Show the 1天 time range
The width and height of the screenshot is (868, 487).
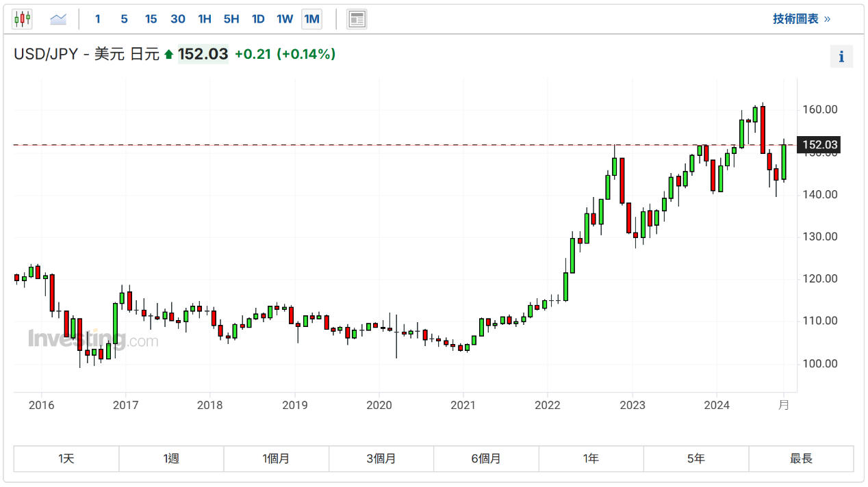(x=66, y=458)
